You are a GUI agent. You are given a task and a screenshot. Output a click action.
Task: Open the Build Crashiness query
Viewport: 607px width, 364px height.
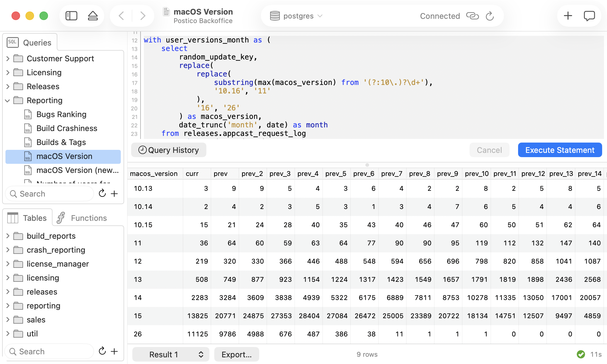(66, 128)
